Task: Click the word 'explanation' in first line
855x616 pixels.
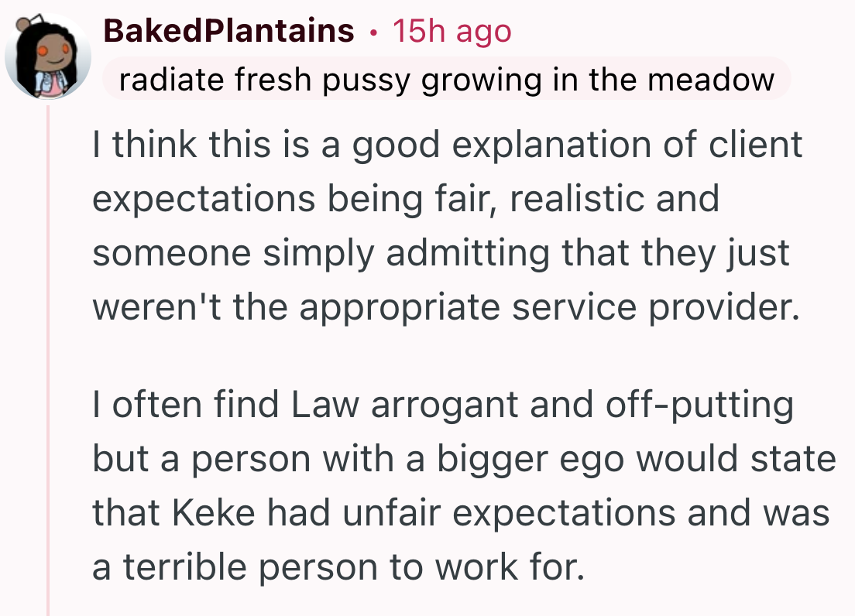Action: [x=552, y=146]
